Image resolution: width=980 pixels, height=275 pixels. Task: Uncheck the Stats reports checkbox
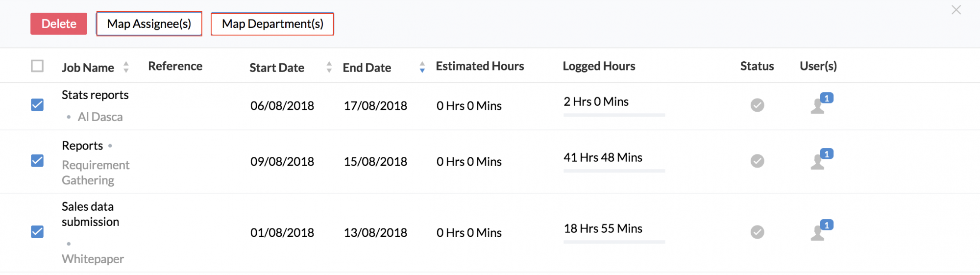pyautogui.click(x=37, y=105)
